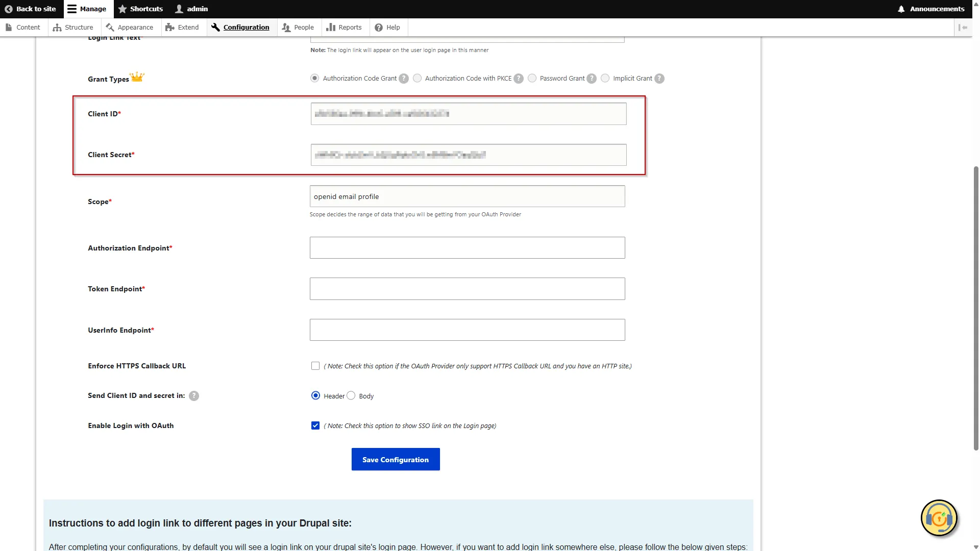Check Enforce HTTPS Callback URL checkbox
Image resolution: width=980 pixels, height=551 pixels.
(315, 366)
